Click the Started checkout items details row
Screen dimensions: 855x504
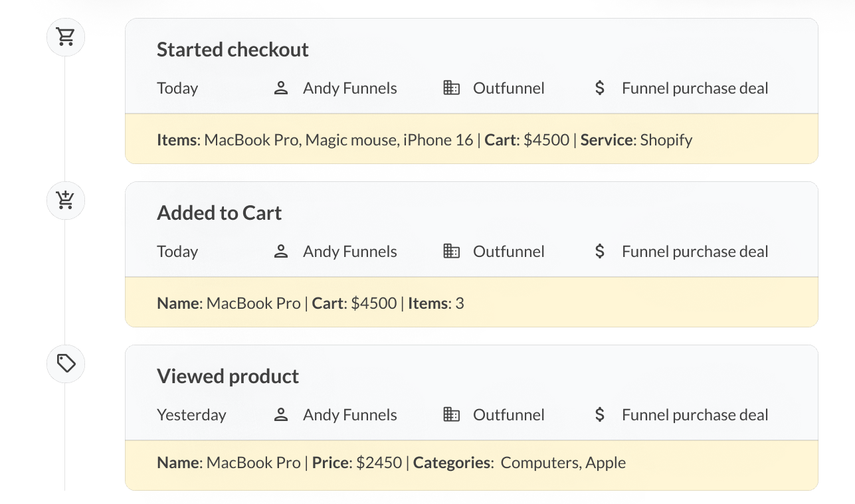point(425,140)
